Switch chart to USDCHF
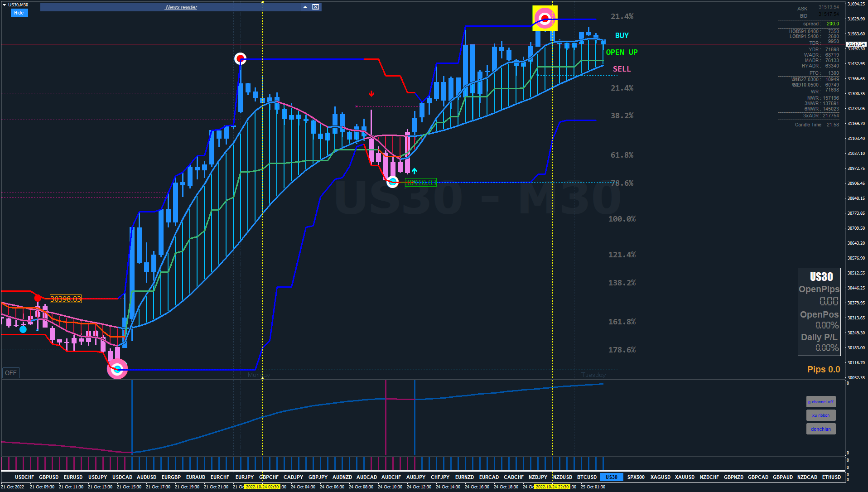The width and height of the screenshot is (868, 492). [x=24, y=477]
